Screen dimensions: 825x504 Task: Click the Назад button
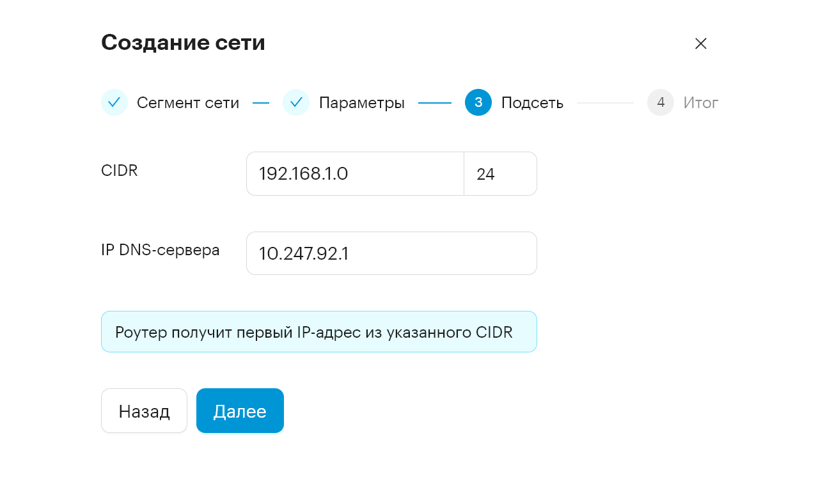click(144, 411)
